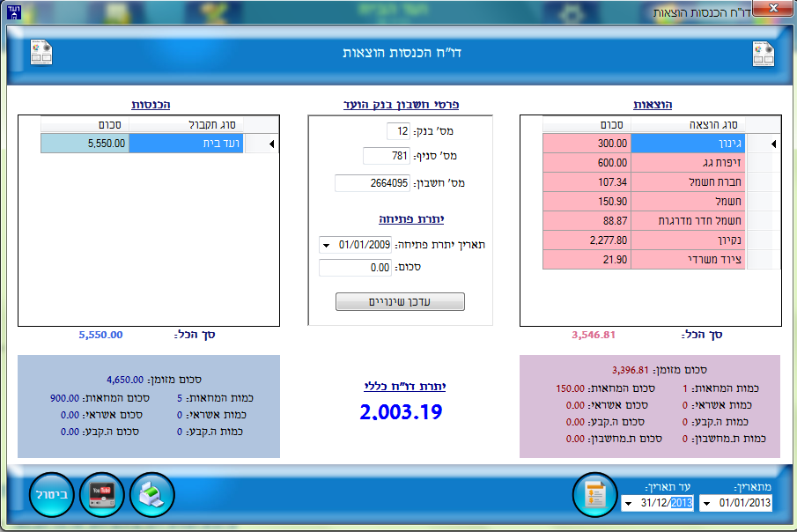Viewport: 797px width, 532px height.
Task: Open the עד תאריך date dropdown arrow
Action: click(x=628, y=503)
